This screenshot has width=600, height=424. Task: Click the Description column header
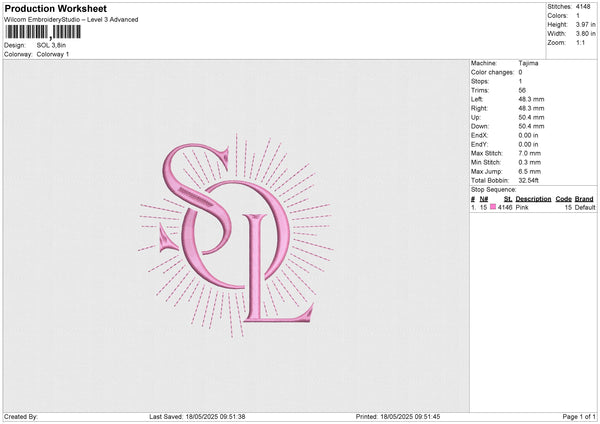click(533, 199)
